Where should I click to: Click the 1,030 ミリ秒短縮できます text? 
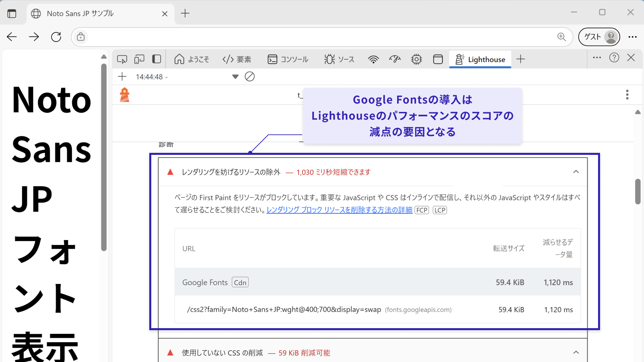point(333,172)
